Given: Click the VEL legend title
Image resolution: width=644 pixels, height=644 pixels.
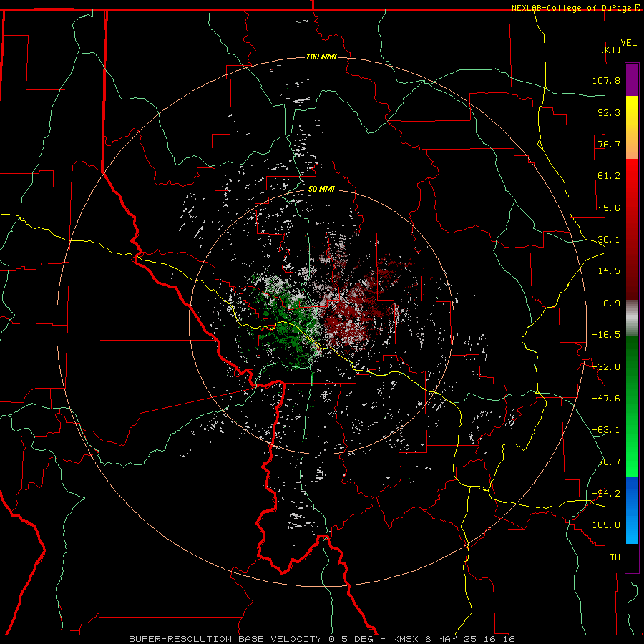Looking at the screenshot, I should (628, 43).
